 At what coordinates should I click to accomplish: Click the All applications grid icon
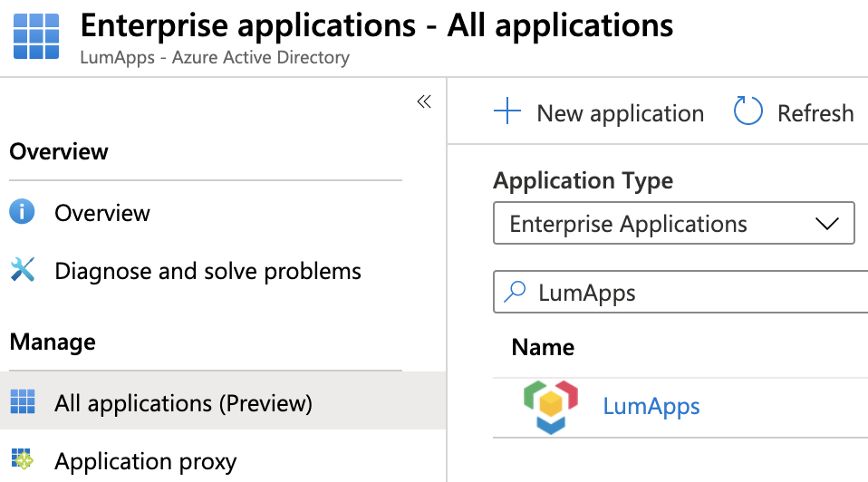[23, 401]
